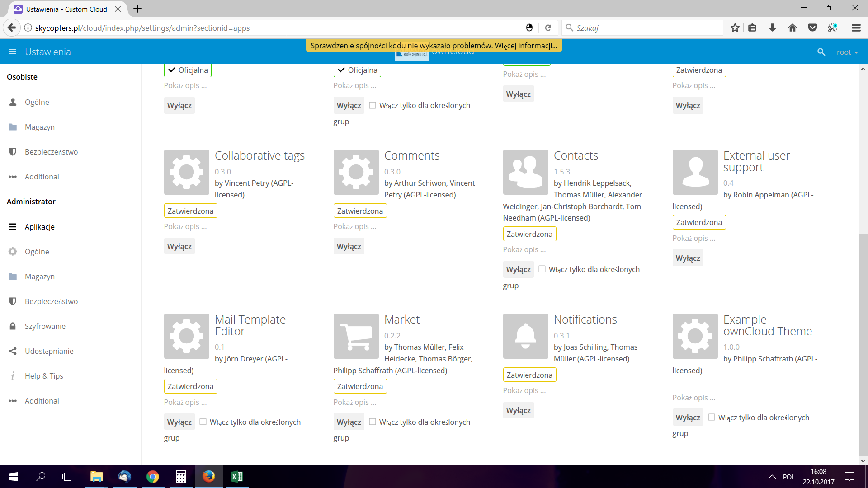
Task: Disable the Example ownCloud Theme app
Action: pyautogui.click(x=688, y=418)
